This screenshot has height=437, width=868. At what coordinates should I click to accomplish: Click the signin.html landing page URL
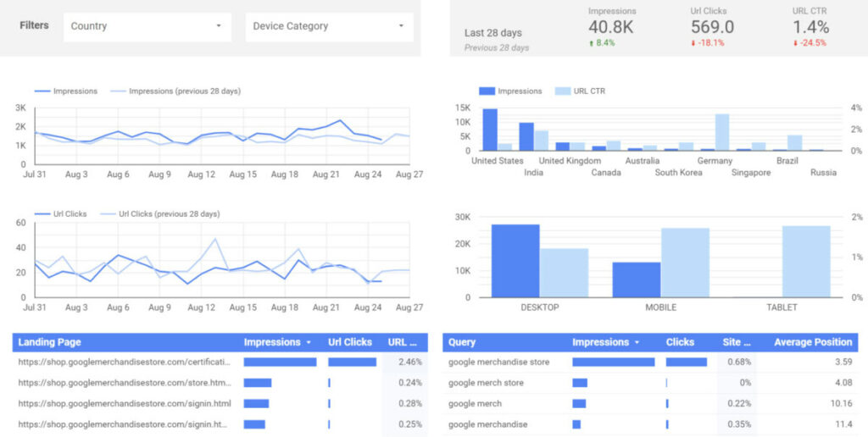125,404
